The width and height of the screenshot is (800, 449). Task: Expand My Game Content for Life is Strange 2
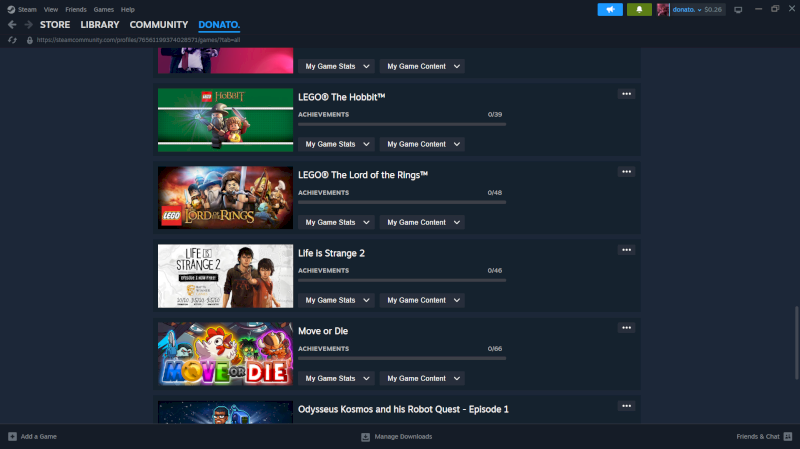pos(422,301)
